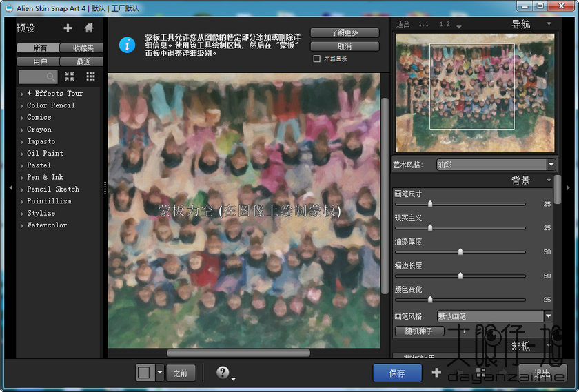The width and height of the screenshot is (579, 392).
Task: Add a new preset with plus icon
Action: (68, 28)
